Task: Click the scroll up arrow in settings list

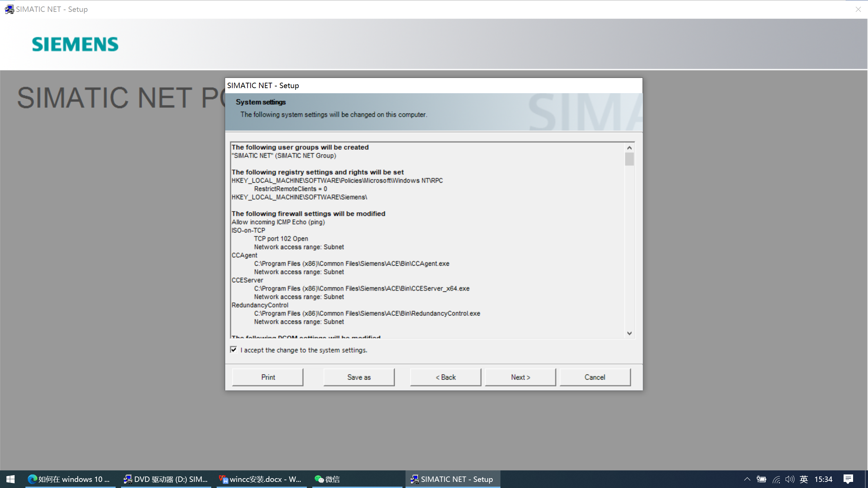Action: coord(629,148)
